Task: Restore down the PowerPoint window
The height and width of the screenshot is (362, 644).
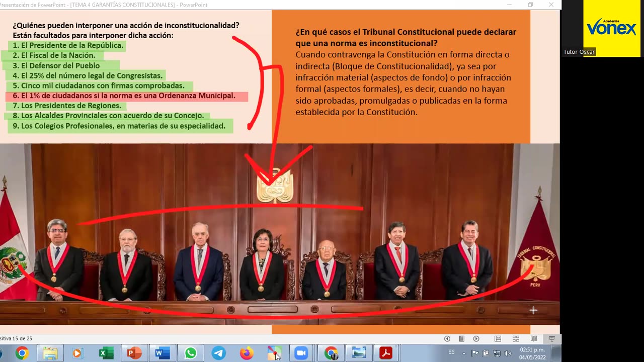Action: click(530, 5)
